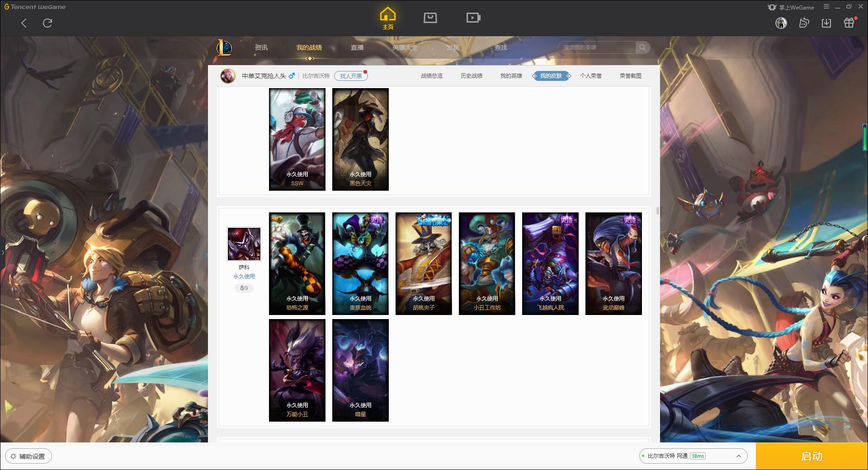This screenshot has height=470, width=868.
Task: Open the download manager icon
Action: click(826, 23)
